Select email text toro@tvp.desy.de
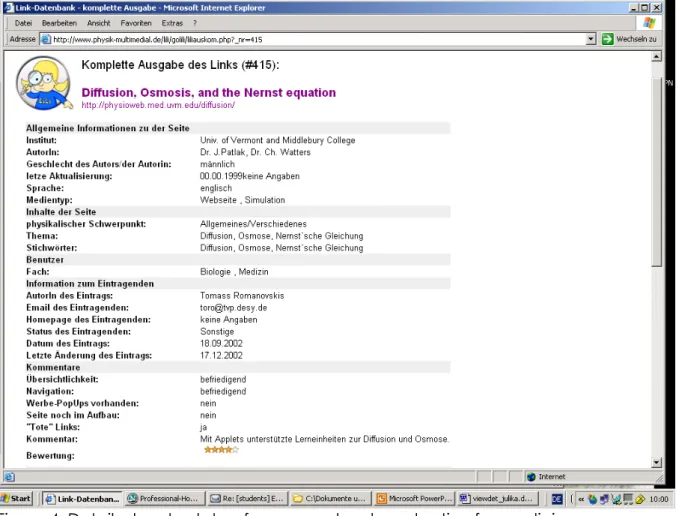This screenshot has width=676, height=516. [x=234, y=308]
